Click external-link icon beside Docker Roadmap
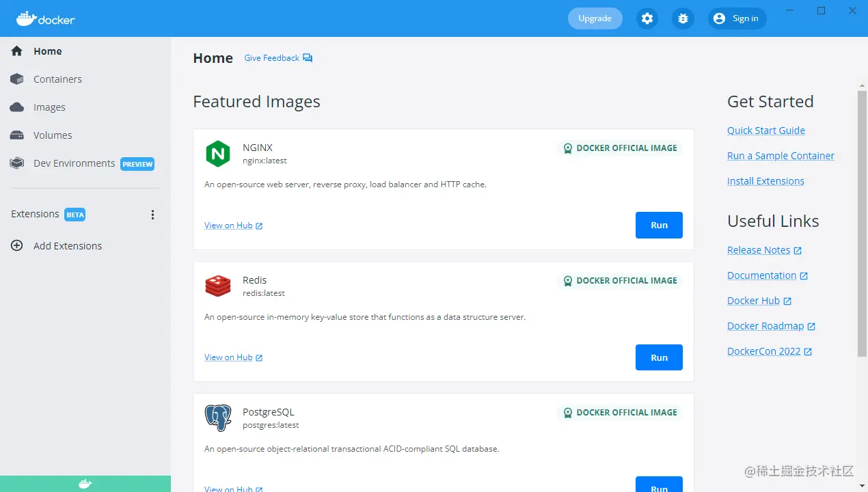The width and height of the screenshot is (868, 492). 811,327
